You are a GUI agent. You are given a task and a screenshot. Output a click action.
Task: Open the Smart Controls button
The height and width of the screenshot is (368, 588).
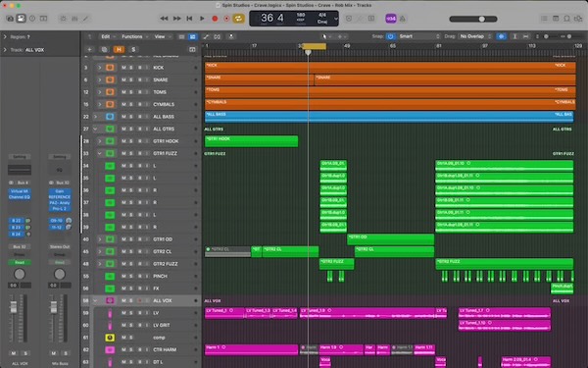pos(64,19)
